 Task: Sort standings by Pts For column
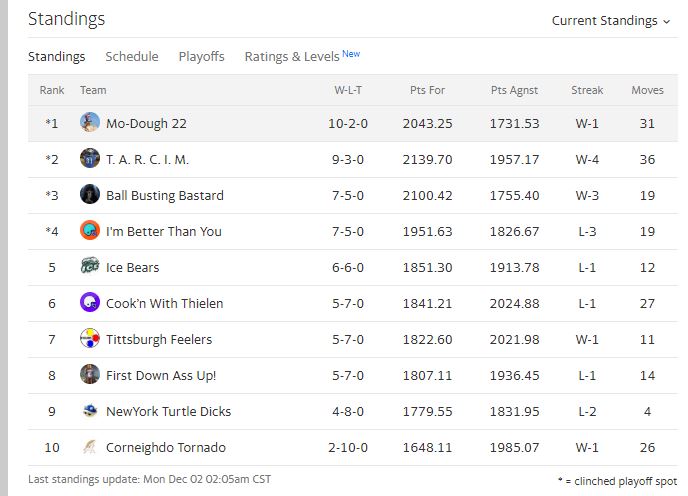click(427, 90)
